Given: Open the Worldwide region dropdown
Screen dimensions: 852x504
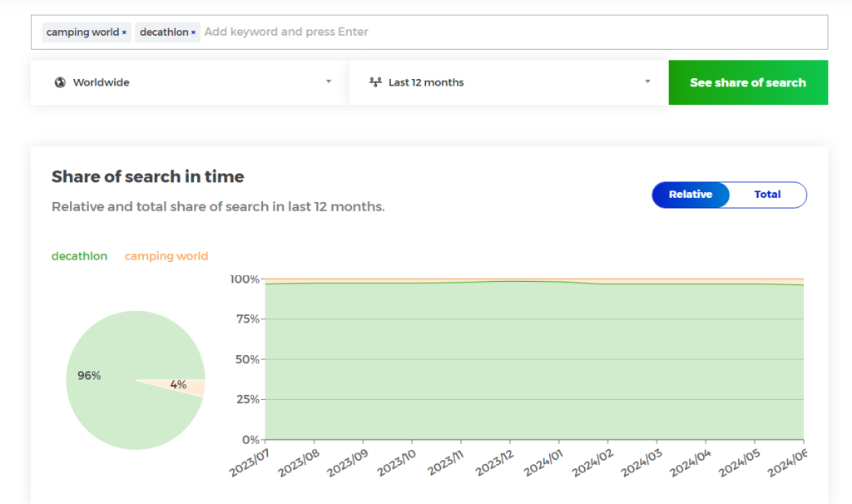Looking at the screenshot, I should tap(190, 82).
